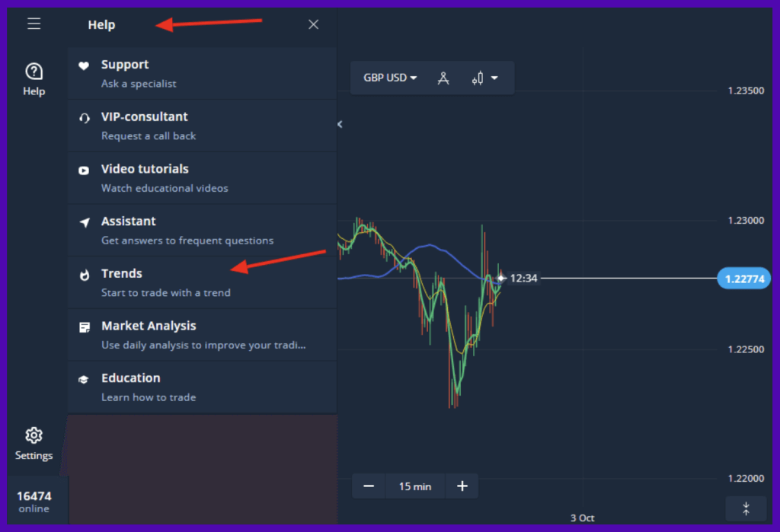Click the arrow icon beside Assistant

[85, 222]
